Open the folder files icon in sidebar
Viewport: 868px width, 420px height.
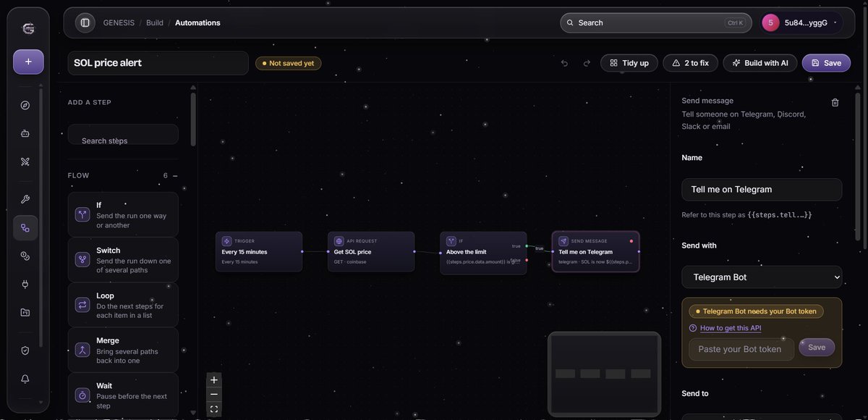pos(25,313)
